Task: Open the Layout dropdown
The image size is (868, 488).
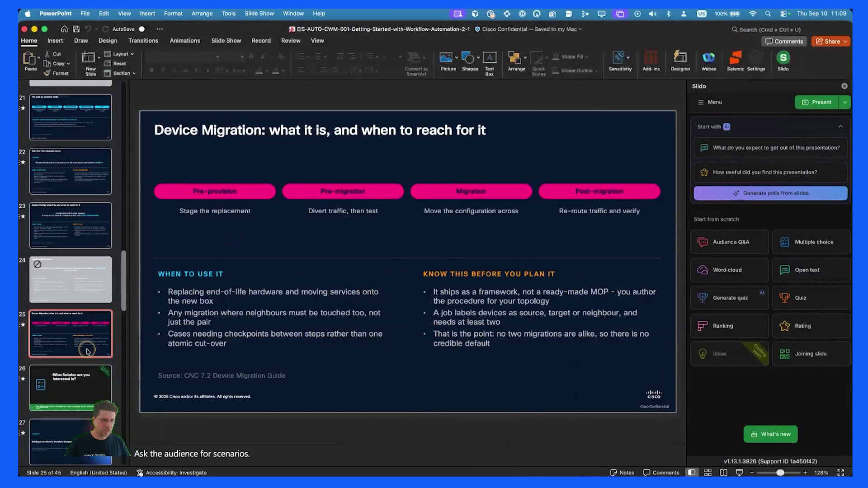Action: pos(119,54)
